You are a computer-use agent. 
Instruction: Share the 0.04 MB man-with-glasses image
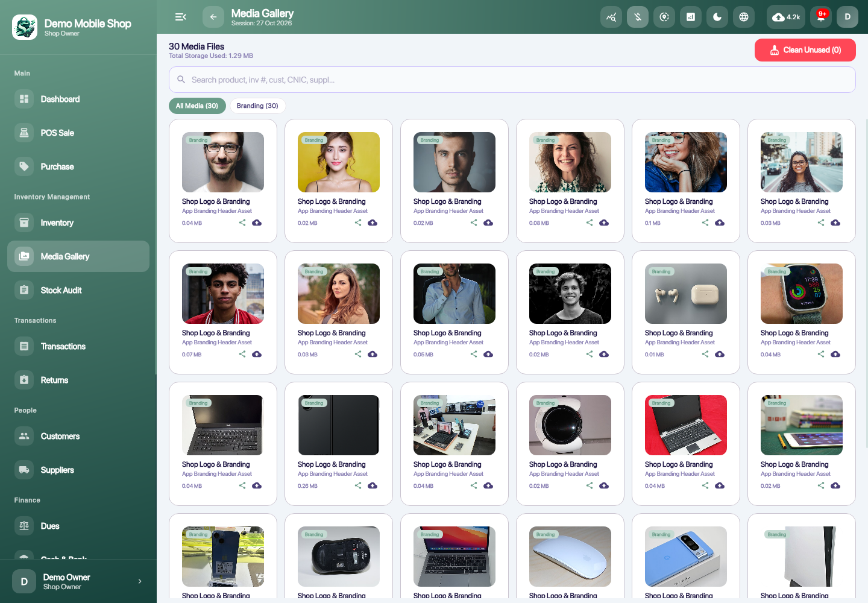(242, 223)
